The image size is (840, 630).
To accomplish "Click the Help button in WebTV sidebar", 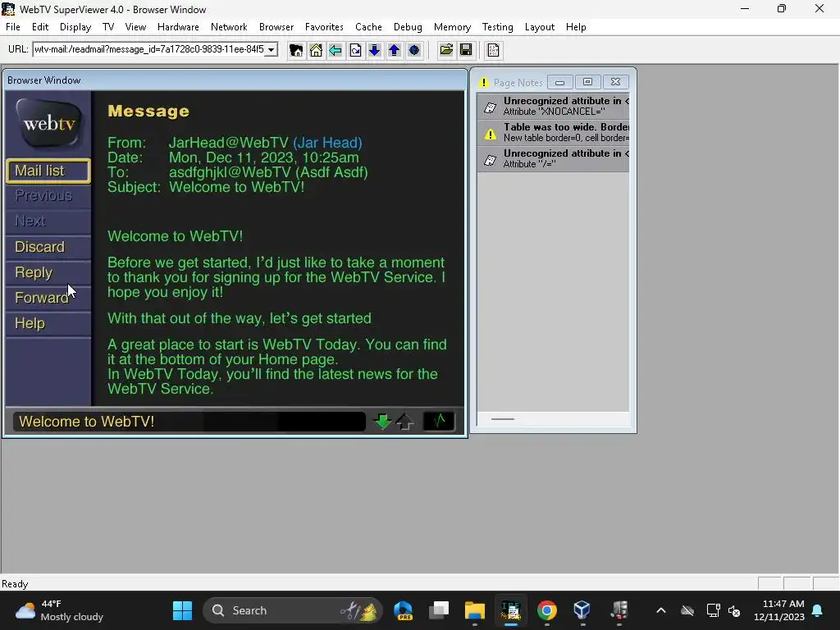I will pyautogui.click(x=48, y=323).
